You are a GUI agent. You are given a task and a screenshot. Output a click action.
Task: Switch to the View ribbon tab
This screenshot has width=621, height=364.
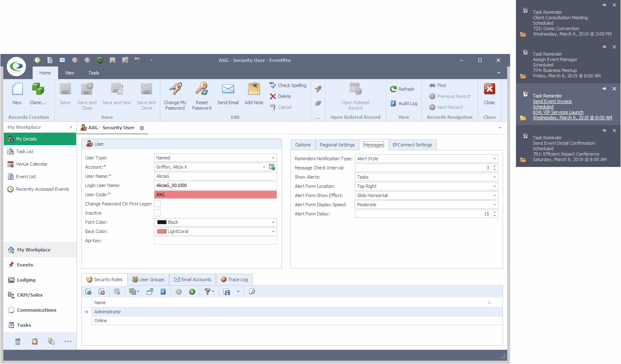tap(69, 73)
